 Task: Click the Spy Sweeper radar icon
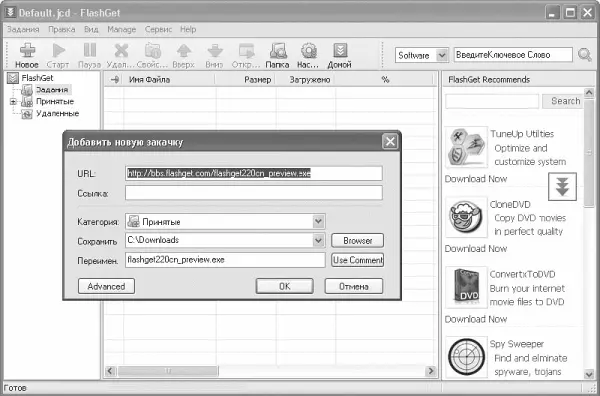pyautogui.click(x=466, y=357)
